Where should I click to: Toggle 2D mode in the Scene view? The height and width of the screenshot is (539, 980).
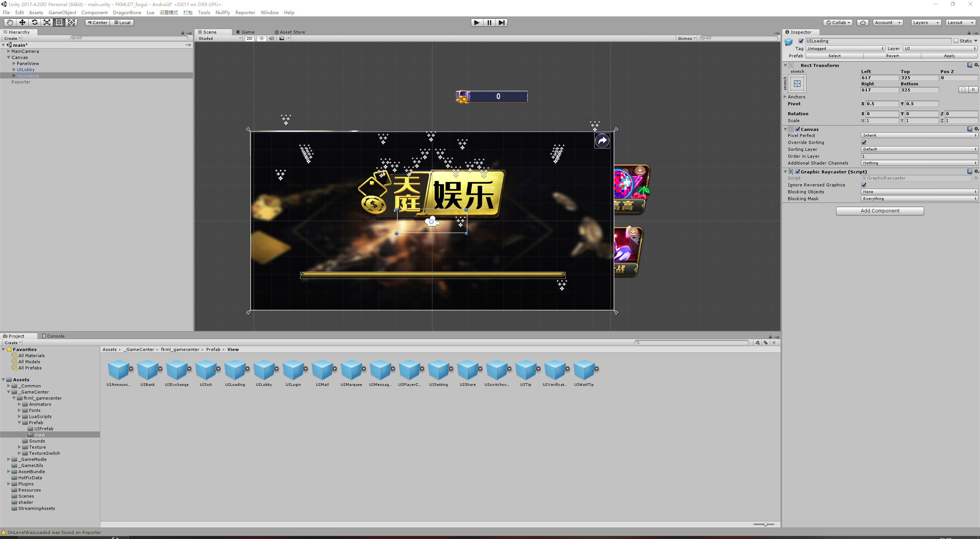(x=249, y=38)
